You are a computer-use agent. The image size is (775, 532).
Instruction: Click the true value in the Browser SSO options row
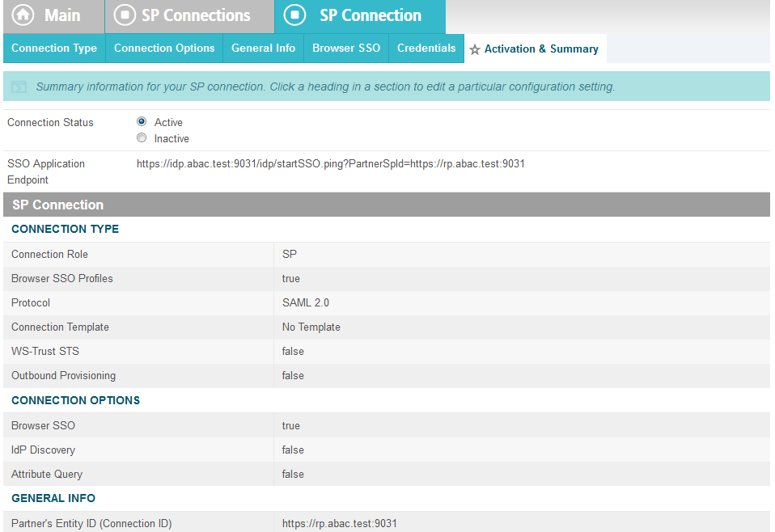291,426
